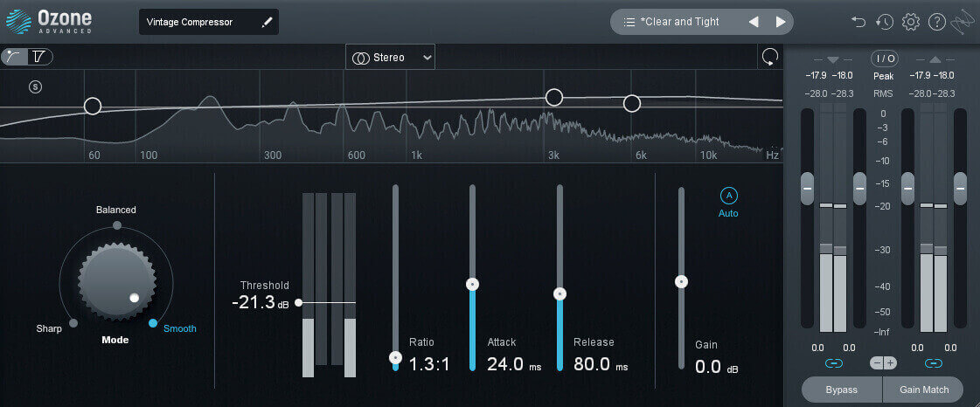The height and width of the screenshot is (407, 980).
Task: Select the filter node near 3k
Action: click(x=554, y=97)
